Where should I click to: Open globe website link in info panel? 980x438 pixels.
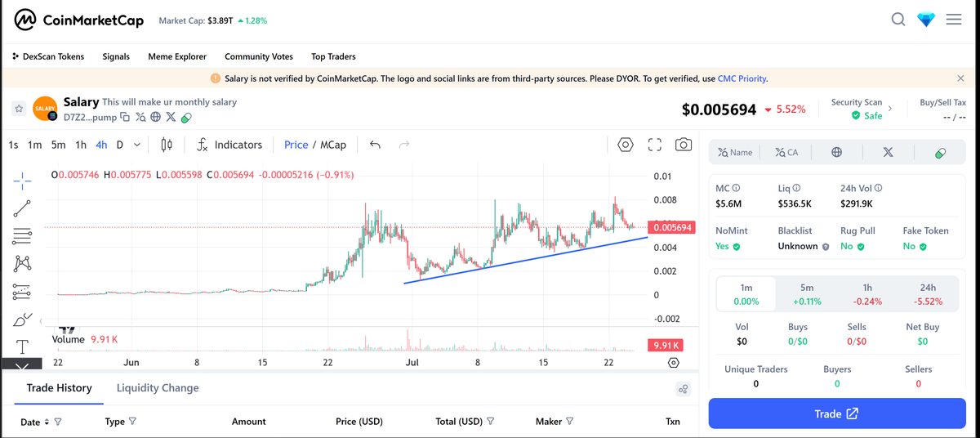[836, 152]
